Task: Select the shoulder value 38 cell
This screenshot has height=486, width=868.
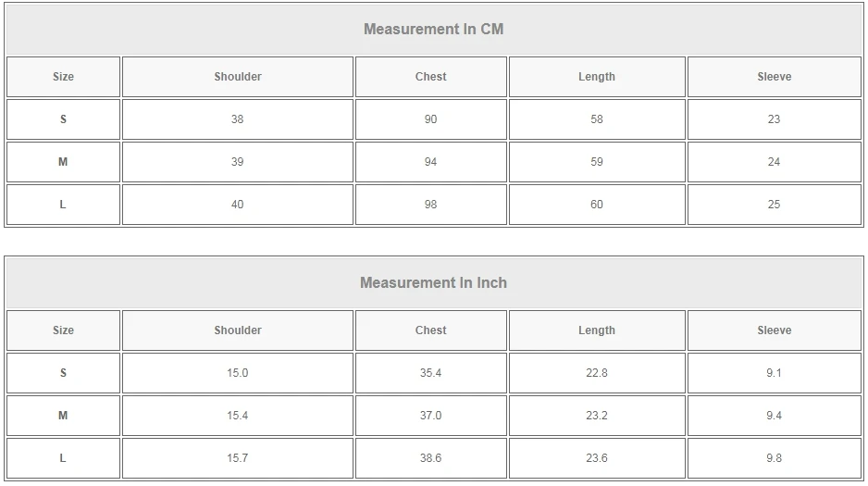Action: point(238,119)
